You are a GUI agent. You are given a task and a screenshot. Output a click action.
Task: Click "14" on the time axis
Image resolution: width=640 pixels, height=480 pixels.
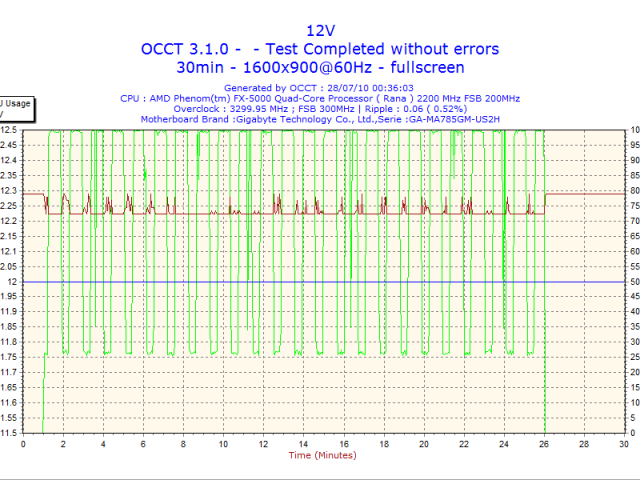pos(303,444)
